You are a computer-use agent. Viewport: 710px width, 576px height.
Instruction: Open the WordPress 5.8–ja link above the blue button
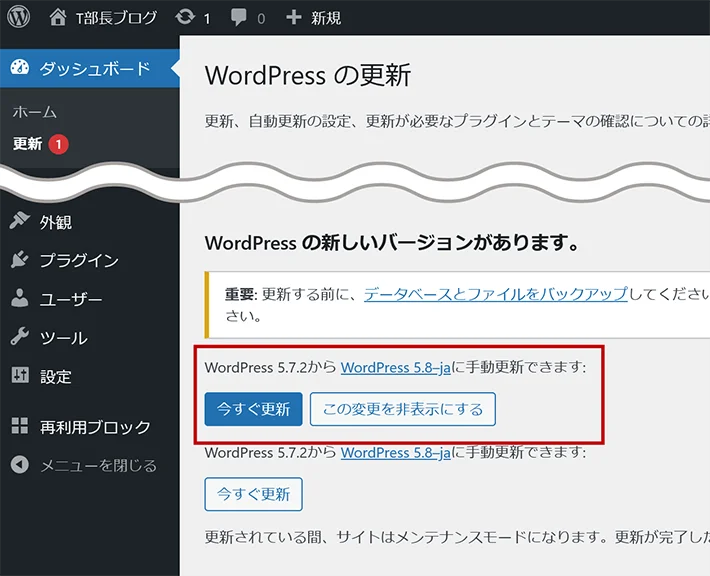(395, 367)
